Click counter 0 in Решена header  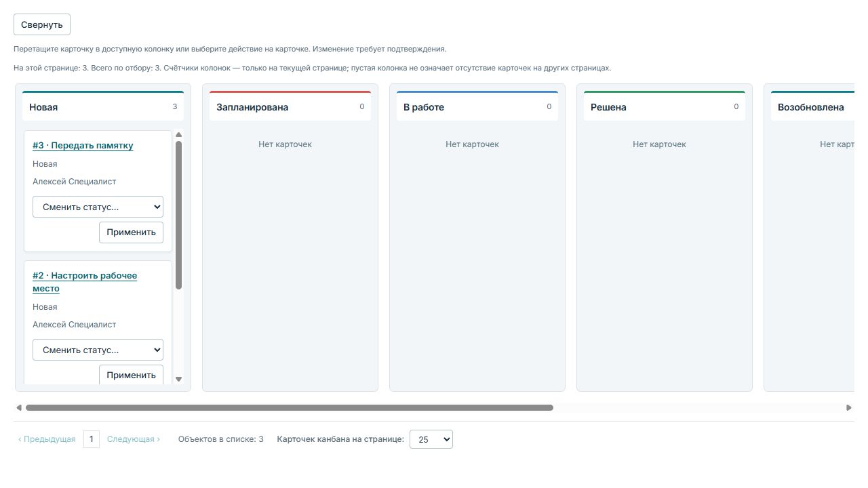click(736, 106)
